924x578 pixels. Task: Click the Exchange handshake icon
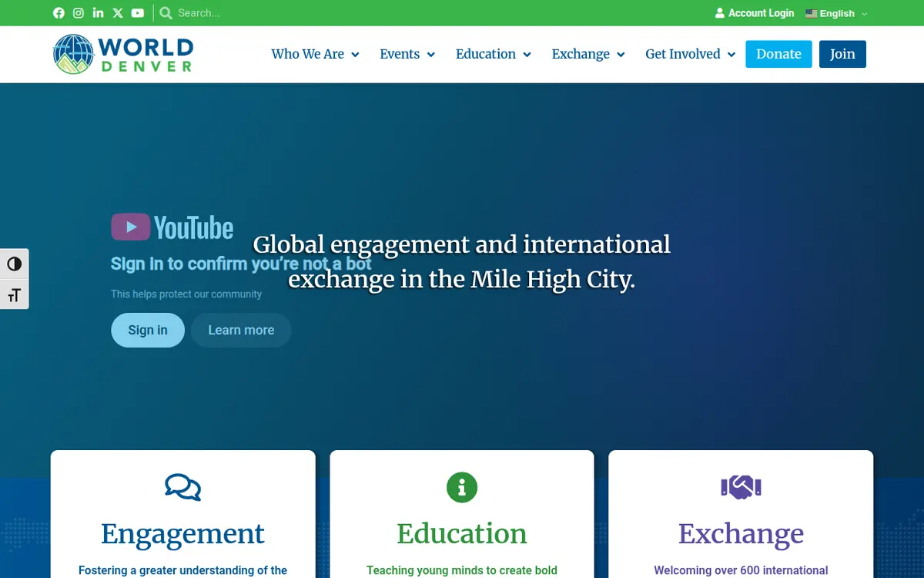point(741,487)
